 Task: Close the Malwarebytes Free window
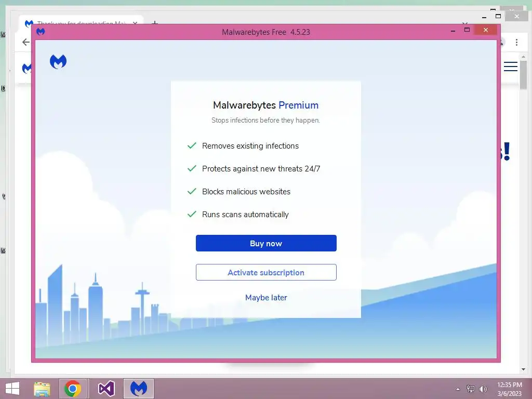coord(486,30)
